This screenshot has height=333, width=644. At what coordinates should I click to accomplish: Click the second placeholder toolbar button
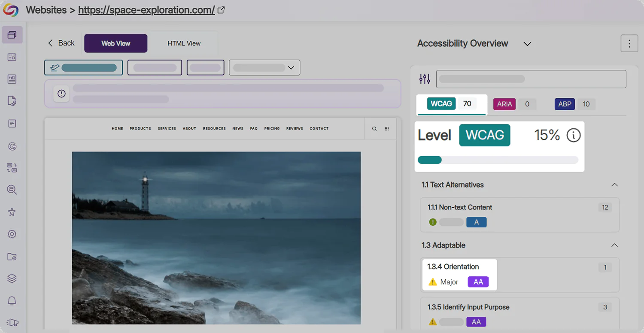point(155,67)
